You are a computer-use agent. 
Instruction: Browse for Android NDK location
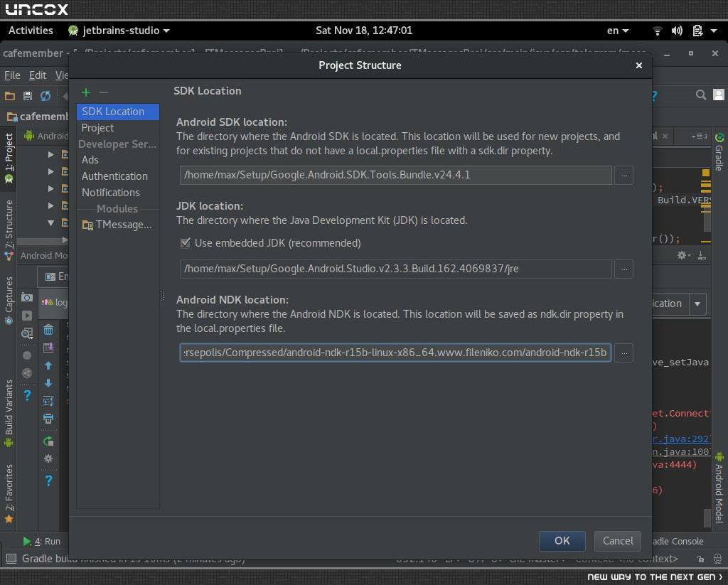click(x=624, y=353)
